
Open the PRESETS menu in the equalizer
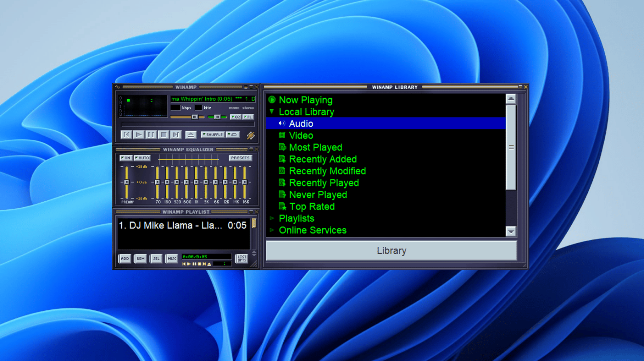click(240, 158)
